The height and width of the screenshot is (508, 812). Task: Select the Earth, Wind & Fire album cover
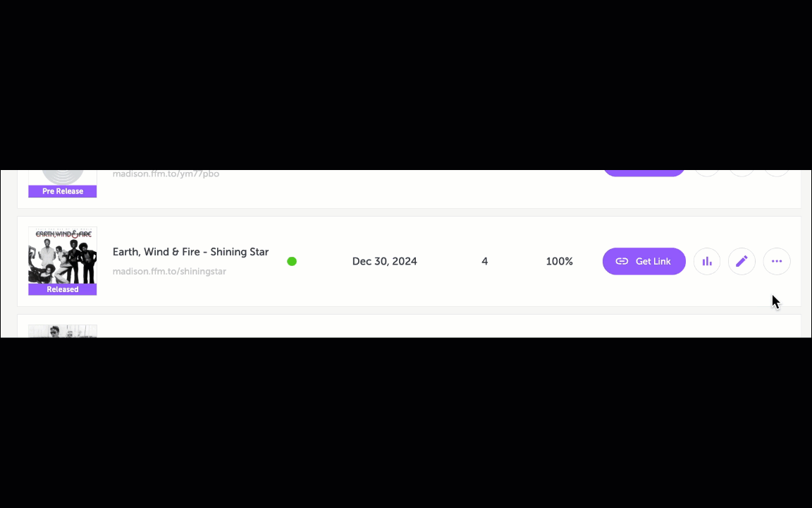coord(63,255)
